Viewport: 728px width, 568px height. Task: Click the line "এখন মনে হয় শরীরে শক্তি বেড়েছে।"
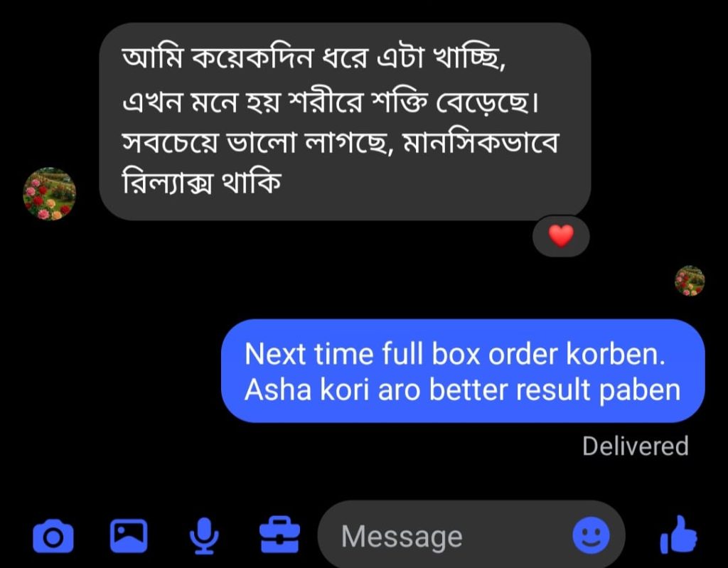coord(331,101)
